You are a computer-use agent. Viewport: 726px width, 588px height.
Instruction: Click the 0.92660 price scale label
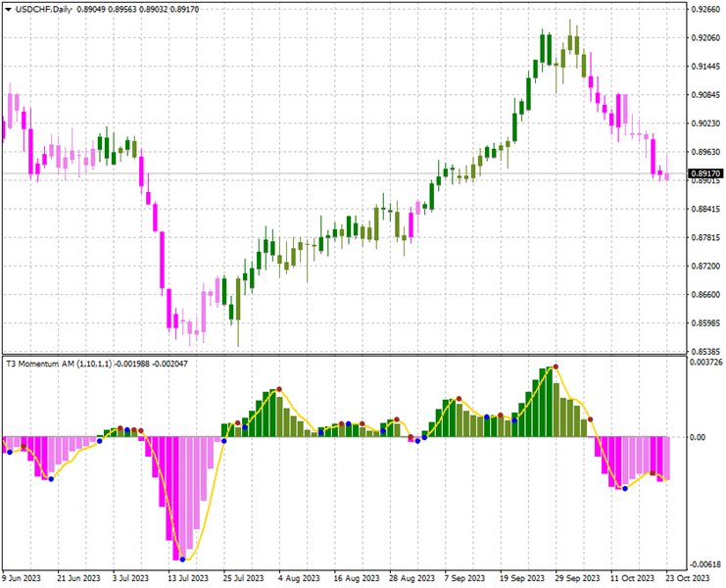704,10
